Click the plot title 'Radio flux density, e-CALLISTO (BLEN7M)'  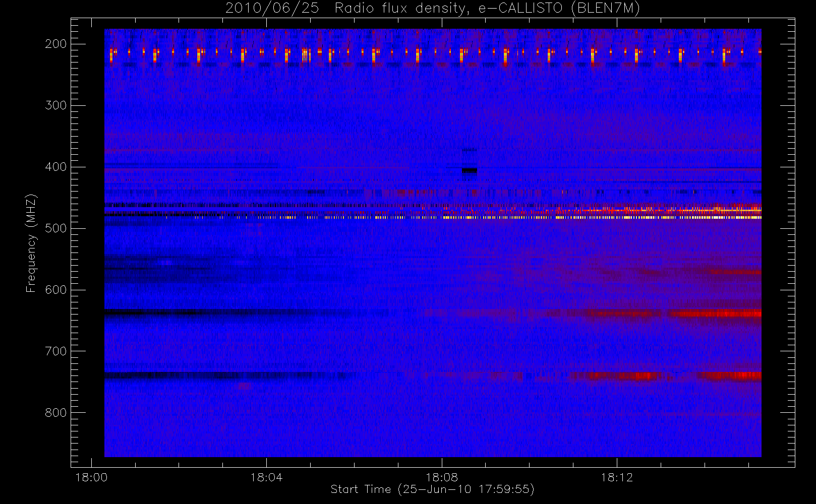click(x=487, y=9)
